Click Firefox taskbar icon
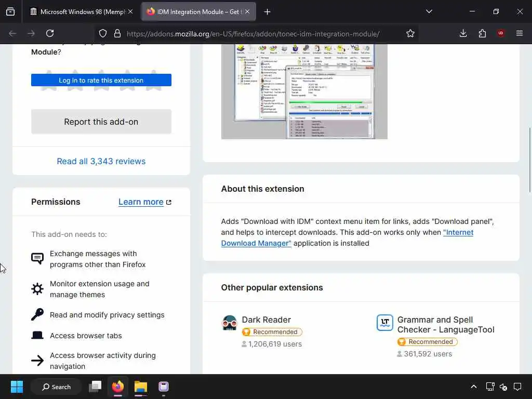The image size is (532, 399). point(118,387)
